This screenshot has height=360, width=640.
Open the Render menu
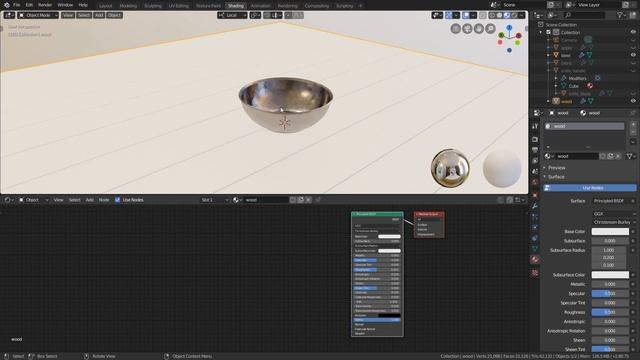(45, 5)
